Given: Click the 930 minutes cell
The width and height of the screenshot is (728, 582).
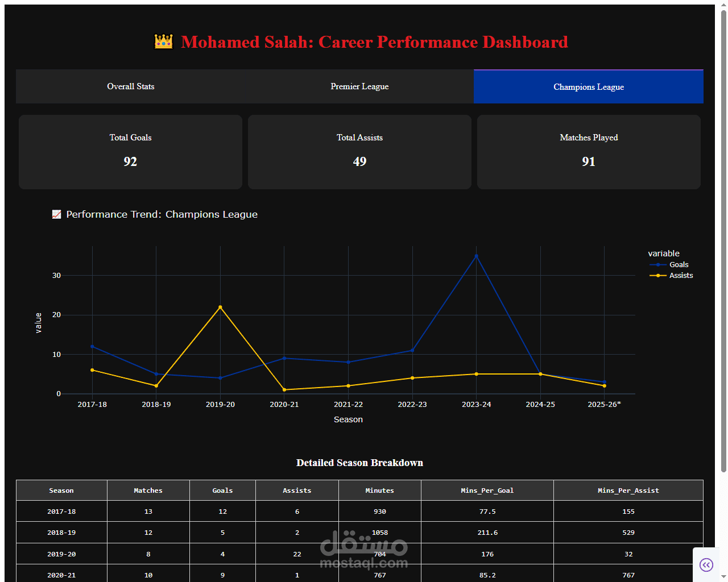Looking at the screenshot, I should click(x=379, y=512).
